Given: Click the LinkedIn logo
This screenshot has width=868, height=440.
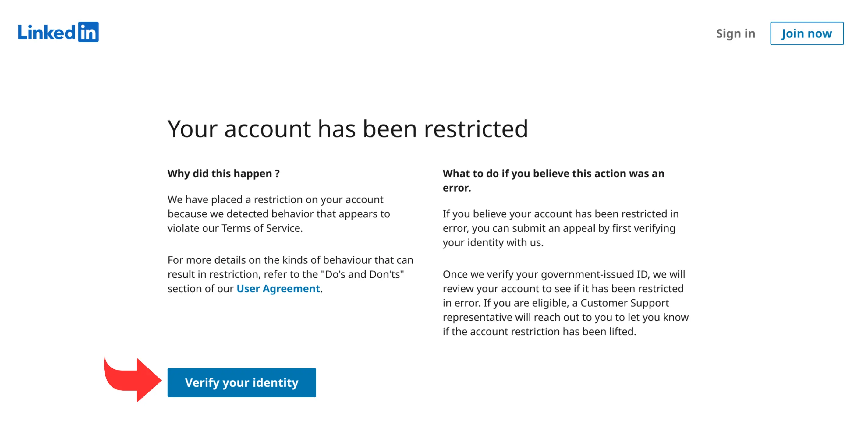Looking at the screenshot, I should point(58,32).
